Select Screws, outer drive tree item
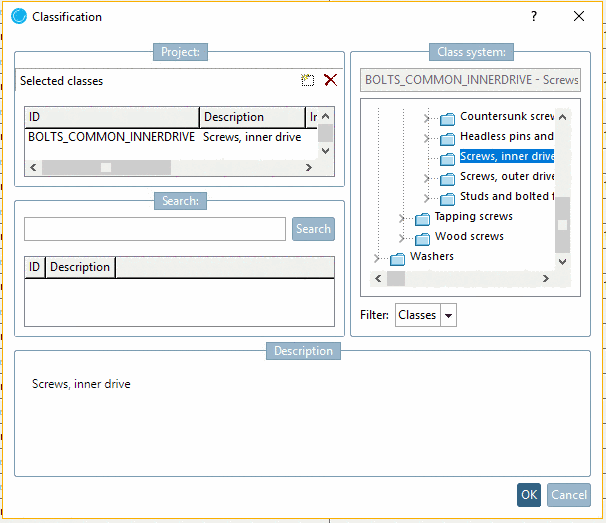Viewport: 606px width, 523px height. pos(507,177)
